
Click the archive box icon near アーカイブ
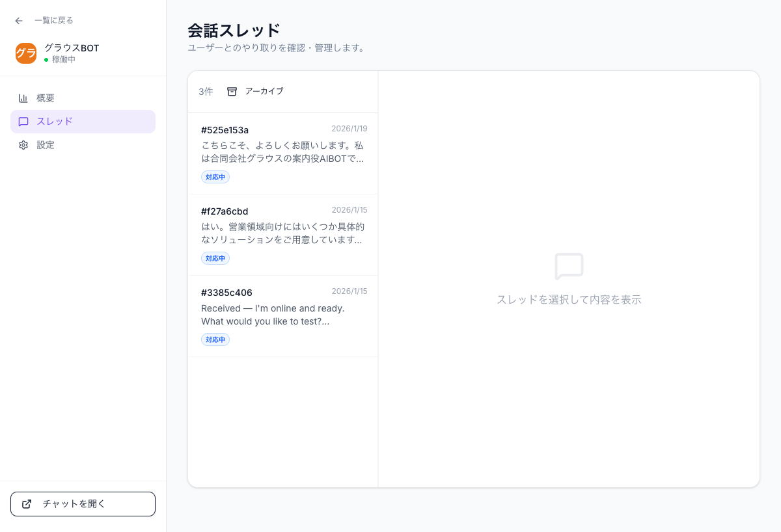[x=232, y=92]
